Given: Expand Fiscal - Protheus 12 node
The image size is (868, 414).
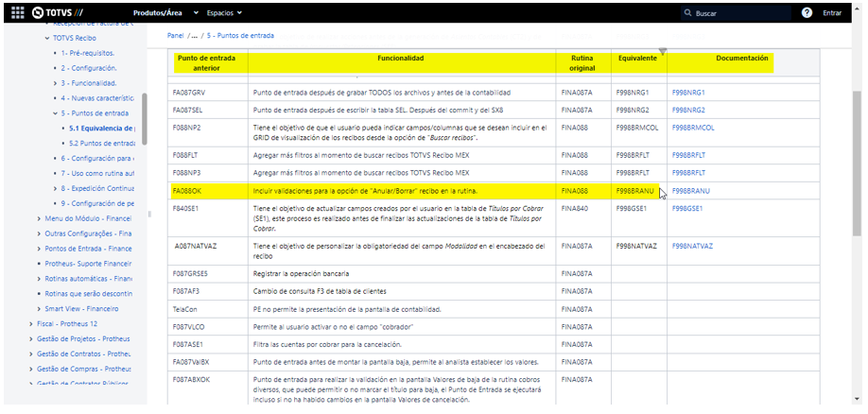Looking at the screenshot, I should pyautogui.click(x=31, y=323).
